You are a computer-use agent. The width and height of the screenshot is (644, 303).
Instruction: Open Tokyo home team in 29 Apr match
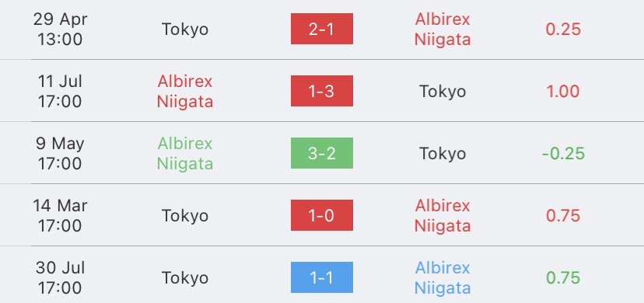pos(185,29)
